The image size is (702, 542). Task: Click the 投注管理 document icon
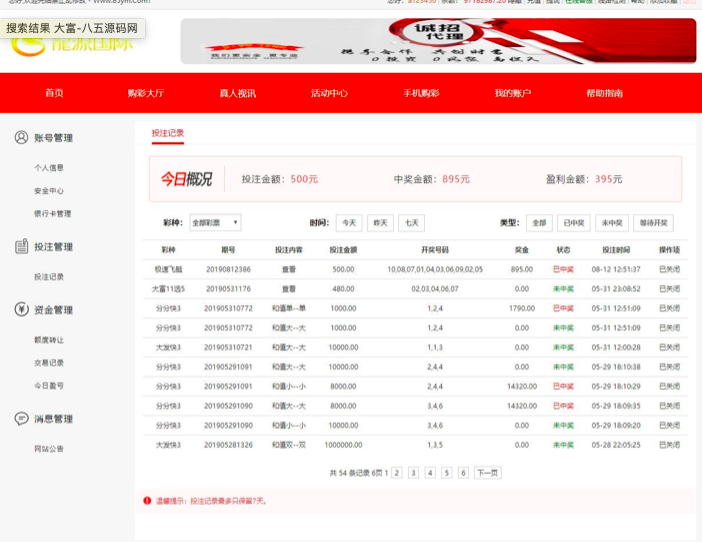pyautogui.click(x=21, y=246)
